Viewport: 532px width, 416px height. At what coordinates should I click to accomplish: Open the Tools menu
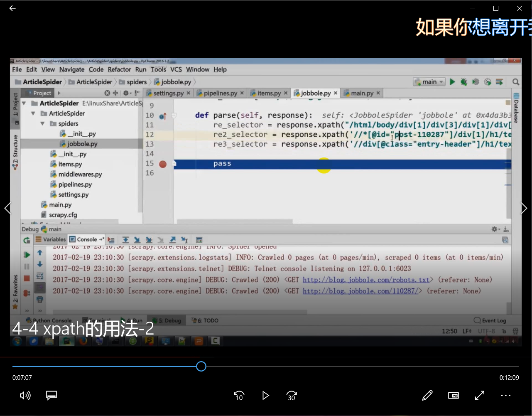(158, 69)
